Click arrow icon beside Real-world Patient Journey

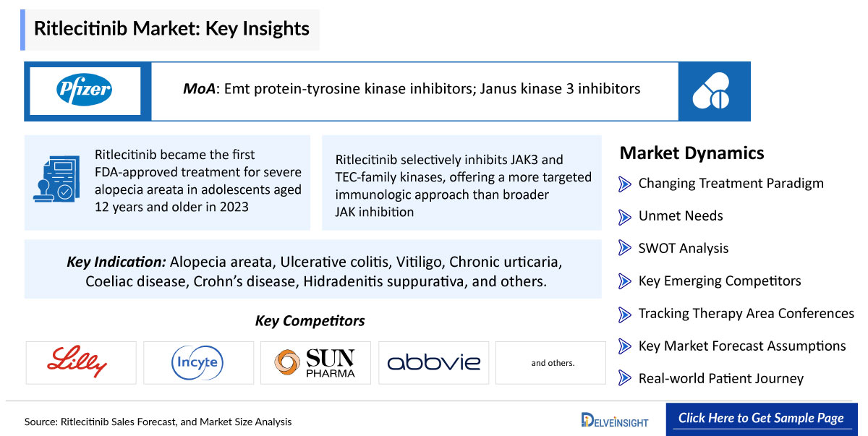point(625,379)
